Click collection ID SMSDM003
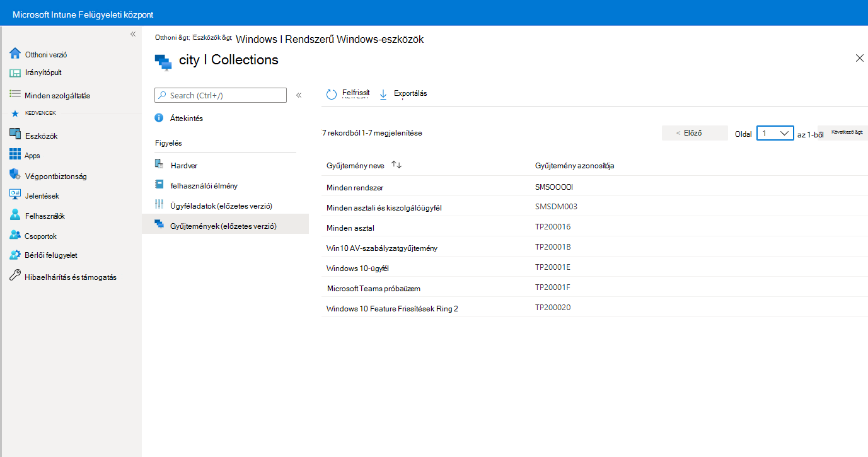 point(556,207)
